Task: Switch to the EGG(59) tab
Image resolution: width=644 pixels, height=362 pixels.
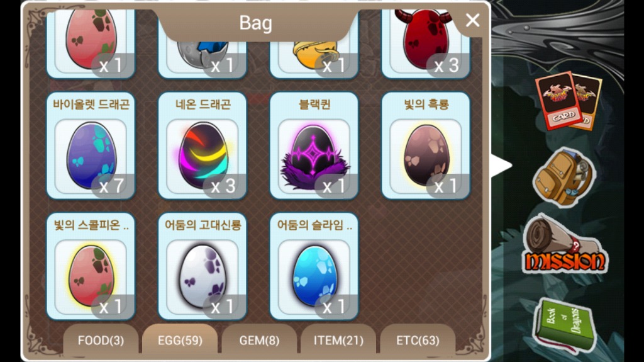Action: click(180, 340)
